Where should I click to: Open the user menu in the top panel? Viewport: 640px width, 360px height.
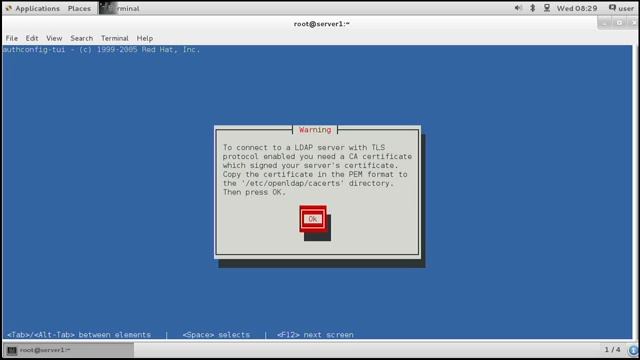(x=621, y=8)
